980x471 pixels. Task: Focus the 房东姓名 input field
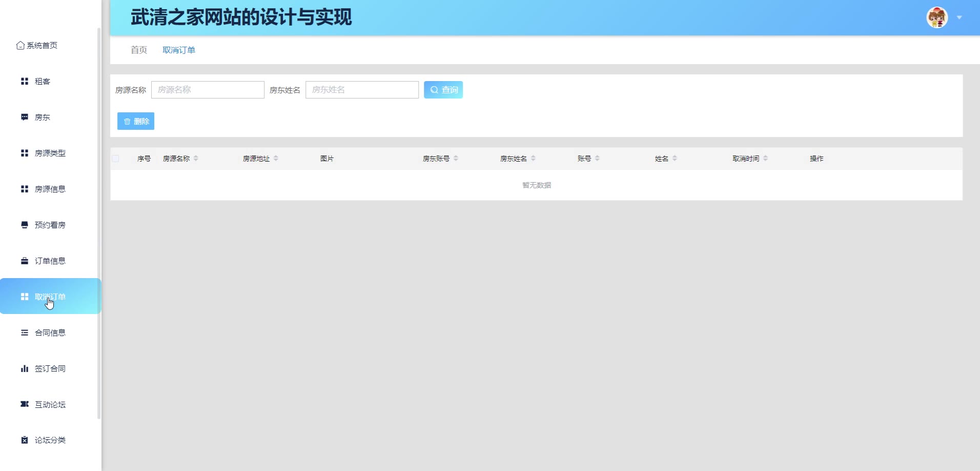click(362, 90)
